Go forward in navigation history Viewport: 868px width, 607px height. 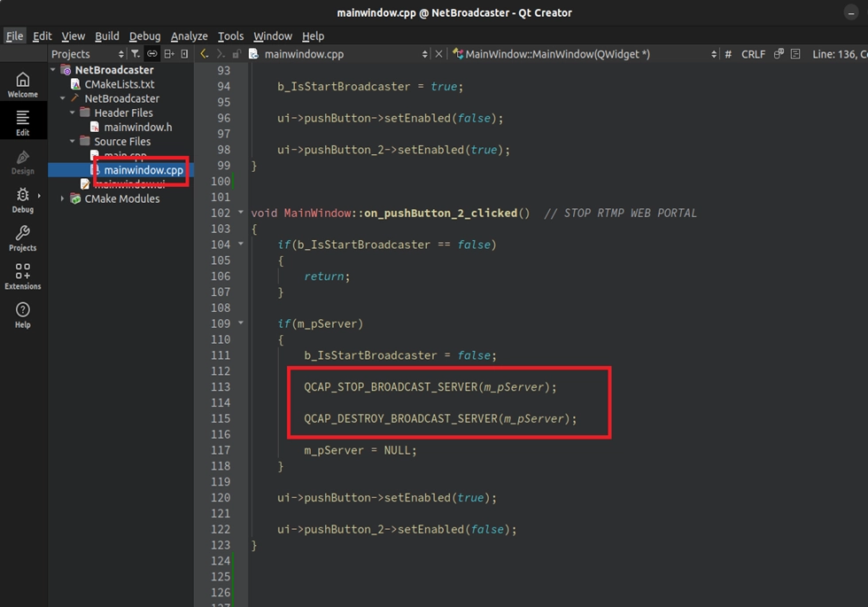pyautogui.click(x=221, y=54)
